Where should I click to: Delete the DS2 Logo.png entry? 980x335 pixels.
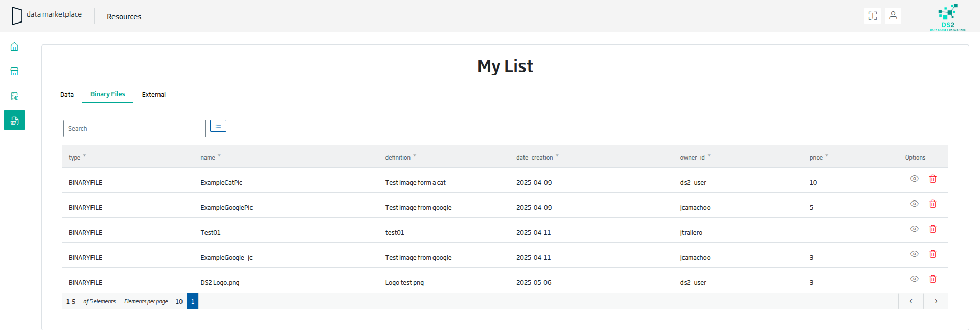coord(932,279)
